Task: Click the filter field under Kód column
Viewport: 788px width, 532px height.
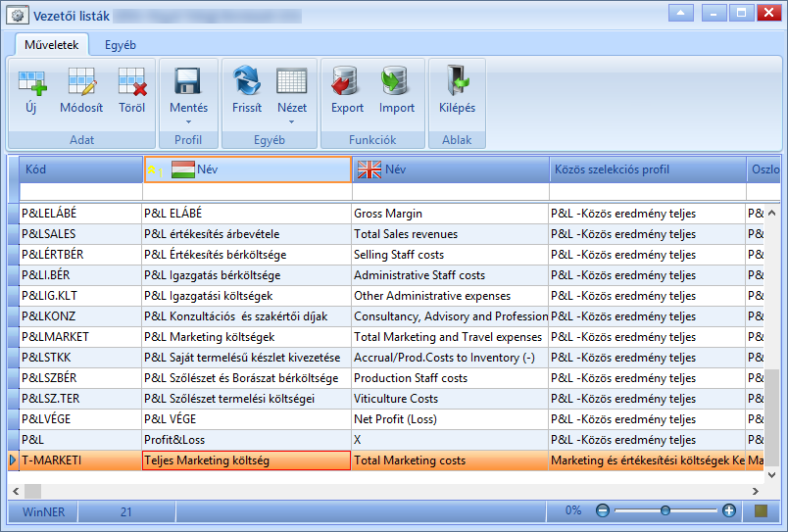Action: click(81, 191)
